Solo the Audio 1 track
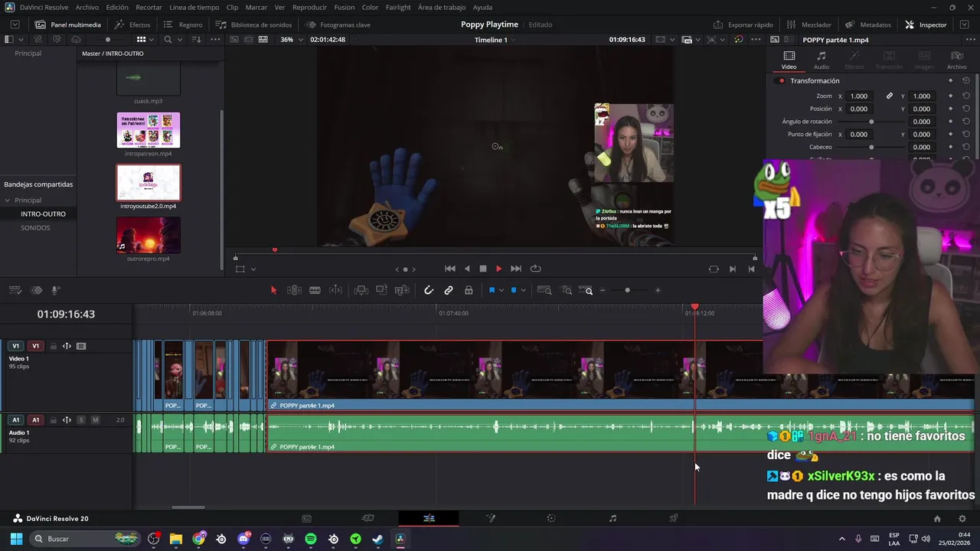This screenshot has width=980, height=551. [81, 420]
